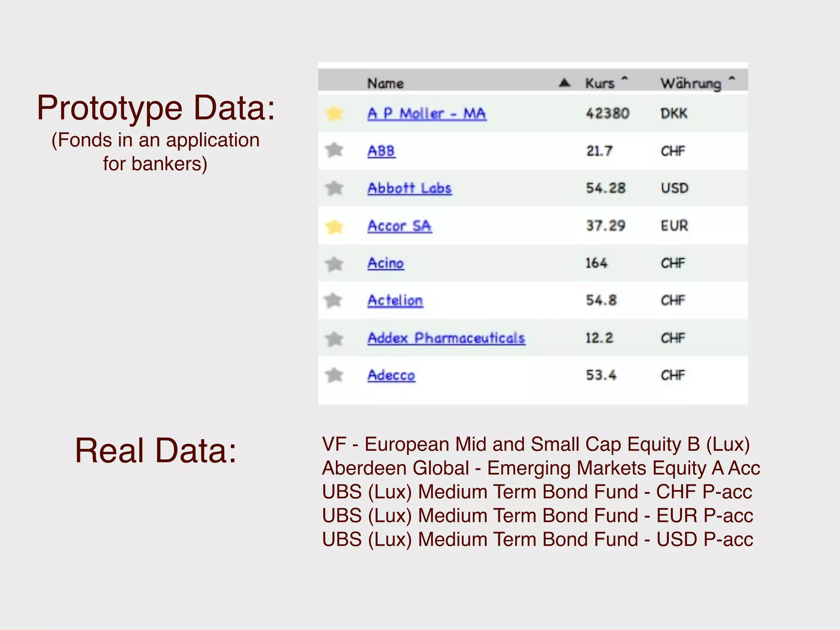Click the VF - European Mid and Small Cap line
840x630 pixels.
point(536,445)
